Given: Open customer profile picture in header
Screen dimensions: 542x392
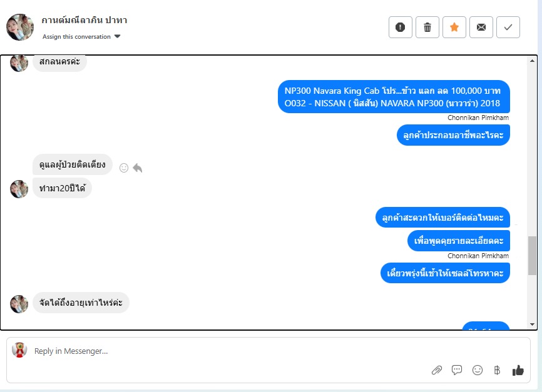Looking at the screenshot, I should pos(20,28).
